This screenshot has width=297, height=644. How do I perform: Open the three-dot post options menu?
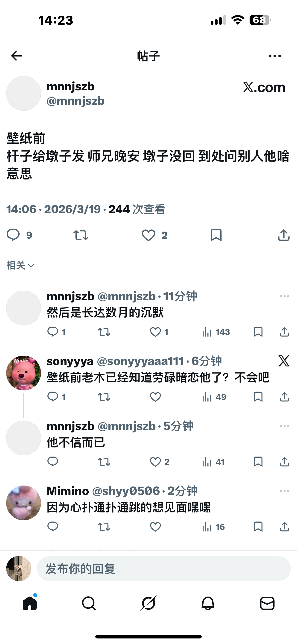pyautogui.click(x=275, y=56)
